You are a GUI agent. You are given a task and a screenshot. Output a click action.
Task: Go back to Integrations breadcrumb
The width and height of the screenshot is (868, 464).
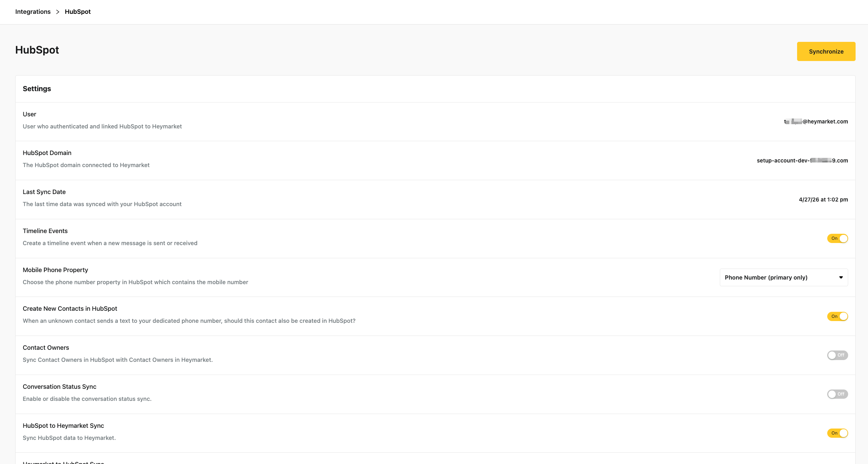point(33,12)
